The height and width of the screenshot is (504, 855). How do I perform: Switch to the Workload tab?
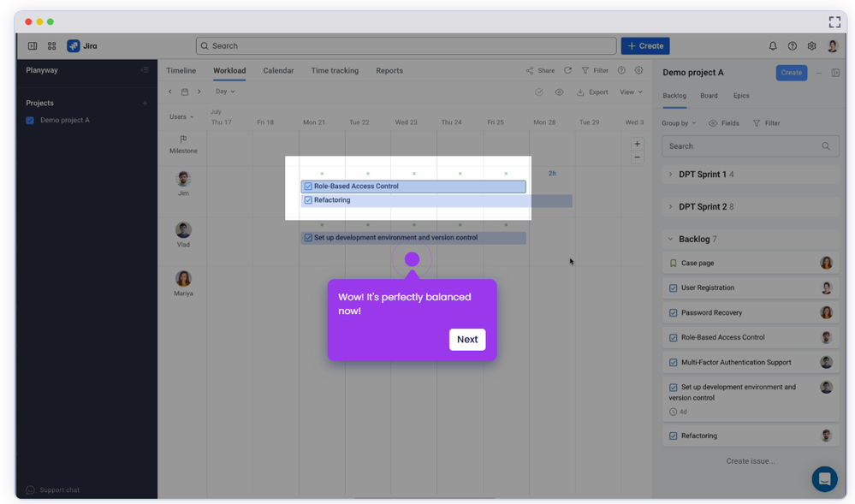pos(229,70)
